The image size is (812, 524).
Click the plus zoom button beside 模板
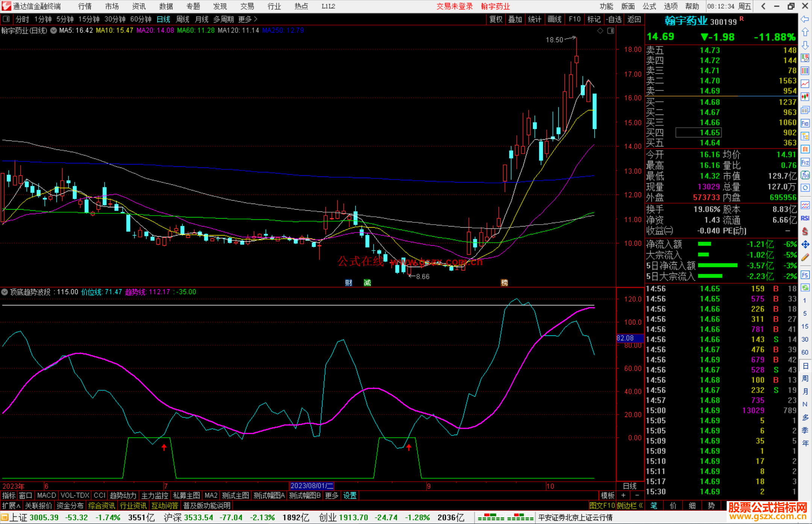click(x=623, y=495)
